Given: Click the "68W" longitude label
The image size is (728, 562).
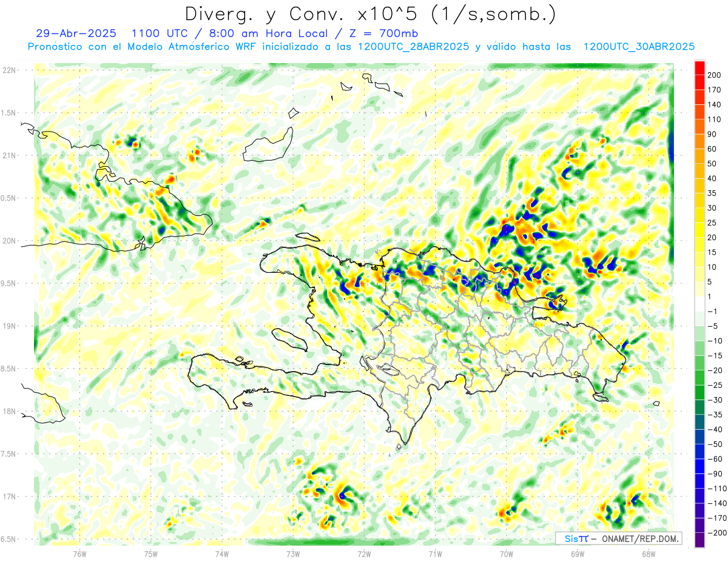Looking at the screenshot, I should [x=649, y=554].
